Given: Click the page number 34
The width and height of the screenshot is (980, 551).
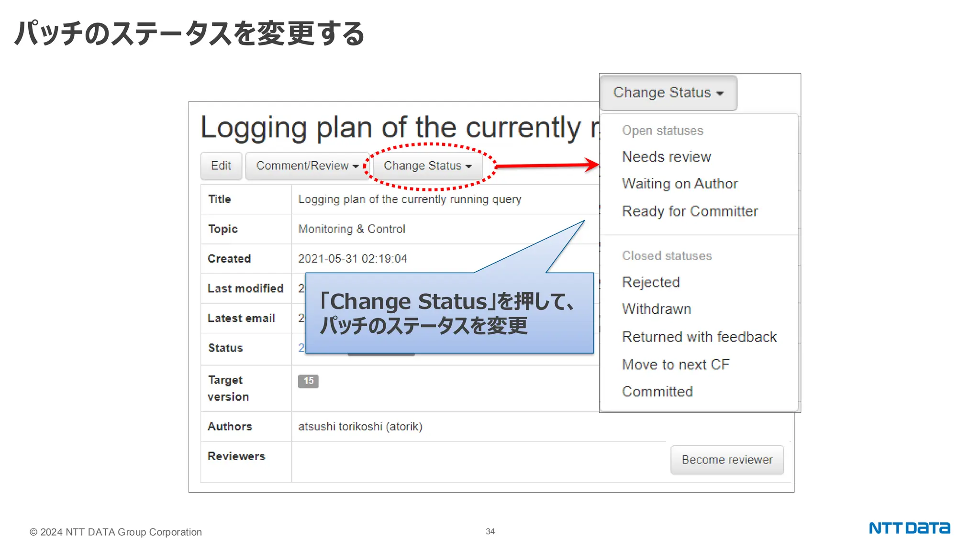Looking at the screenshot, I should click(490, 531).
